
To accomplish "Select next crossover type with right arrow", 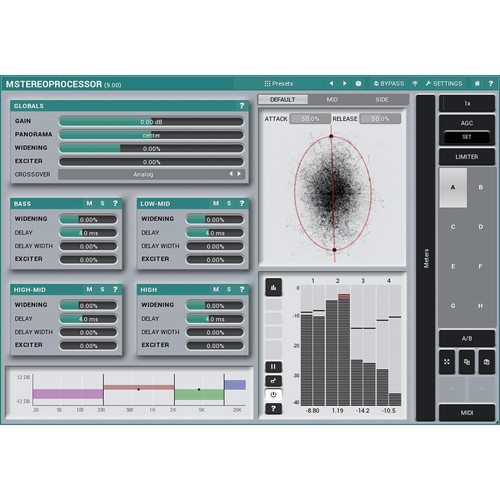I will point(239,174).
